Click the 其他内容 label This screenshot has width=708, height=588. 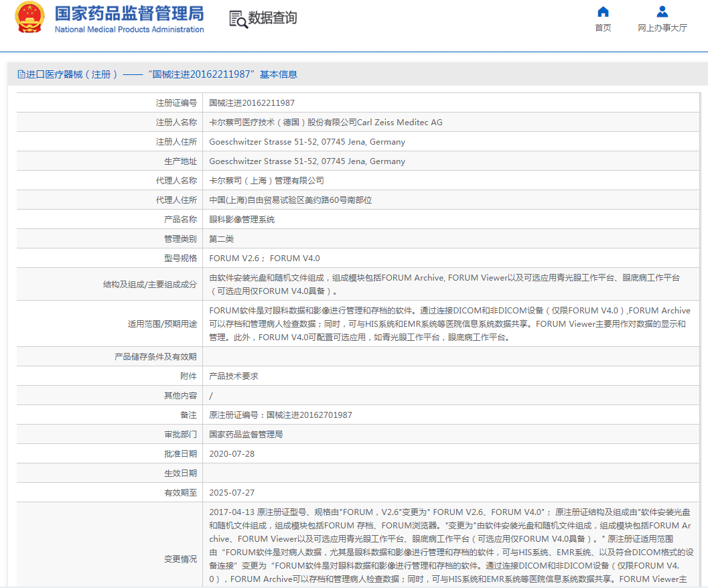180,396
